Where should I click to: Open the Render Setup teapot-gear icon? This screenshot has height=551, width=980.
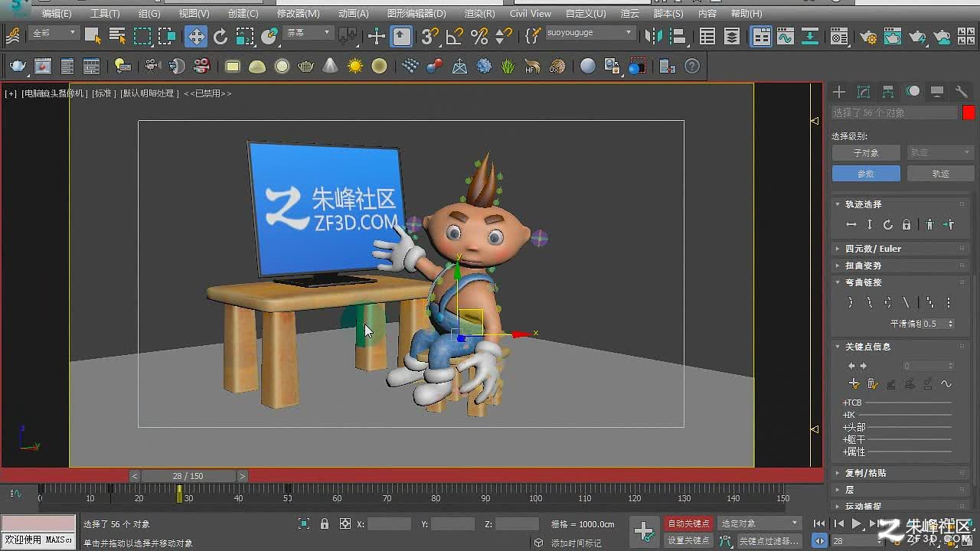coord(867,36)
